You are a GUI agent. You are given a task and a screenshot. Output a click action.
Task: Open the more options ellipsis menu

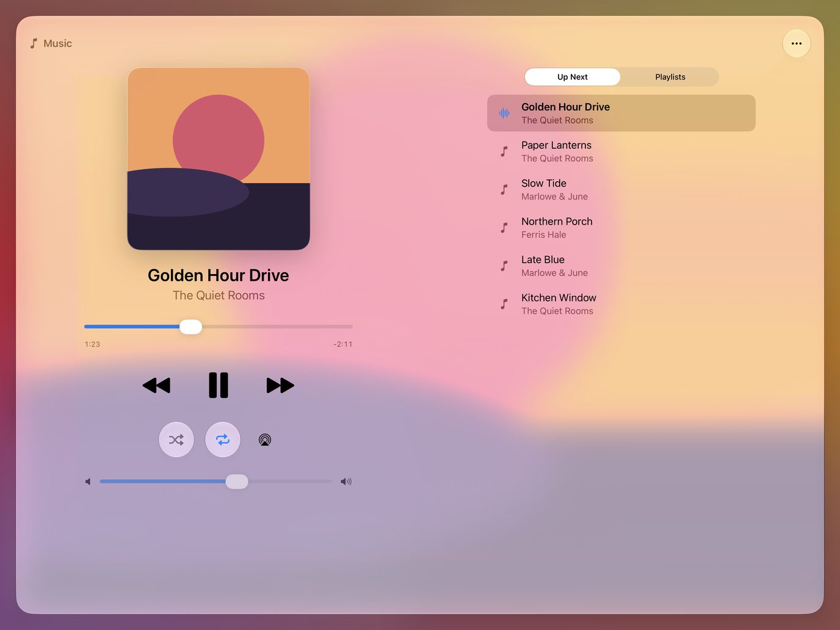point(797,43)
